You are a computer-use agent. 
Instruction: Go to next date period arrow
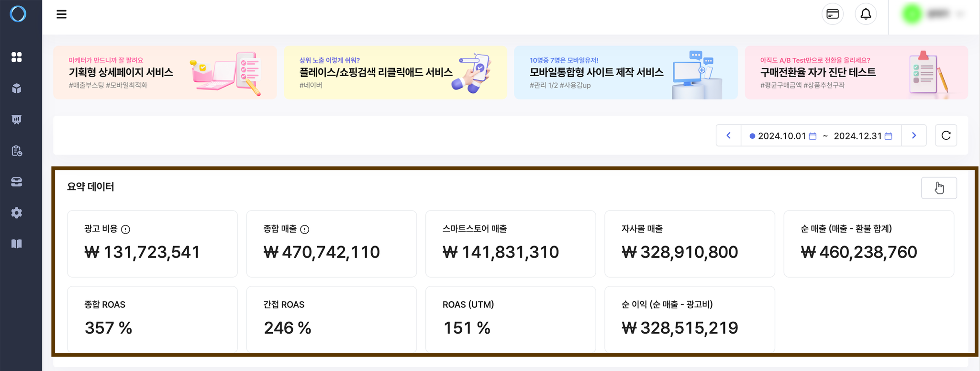point(914,135)
